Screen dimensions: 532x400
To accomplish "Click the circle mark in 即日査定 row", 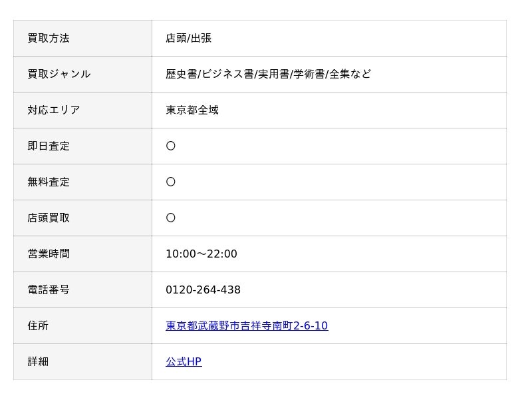I will coord(171,146).
